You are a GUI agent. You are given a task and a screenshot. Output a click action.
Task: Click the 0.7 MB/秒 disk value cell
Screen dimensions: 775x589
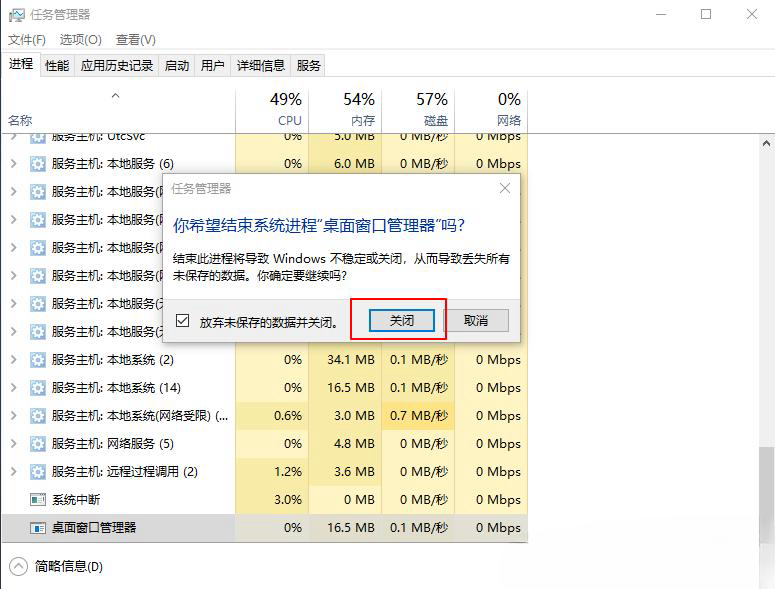pyautogui.click(x=419, y=416)
